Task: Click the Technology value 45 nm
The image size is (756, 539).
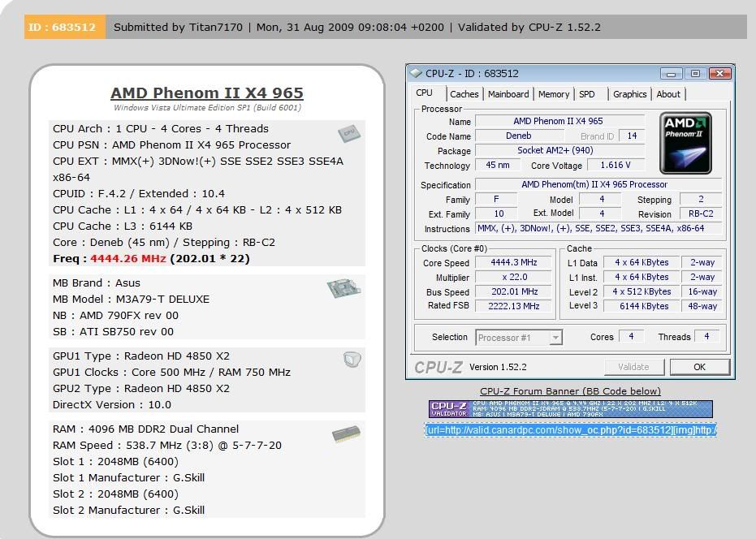Action: [498, 165]
